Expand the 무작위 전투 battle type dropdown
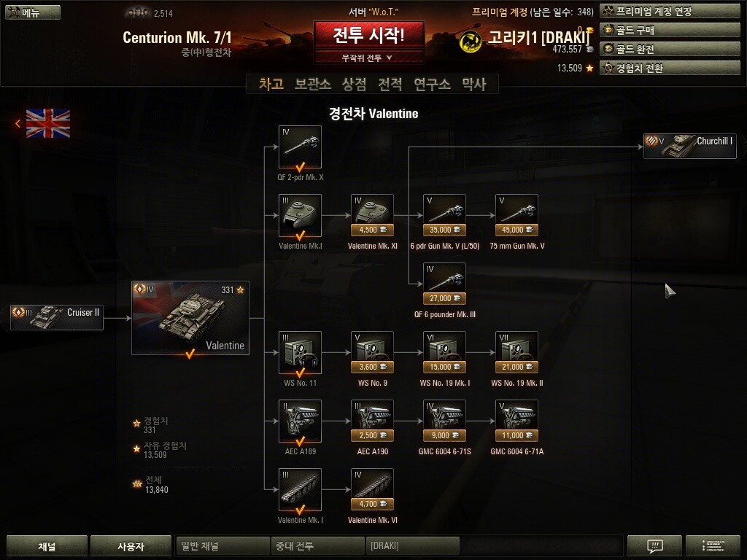Viewport: 747px width, 560px height. click(368, 58)
